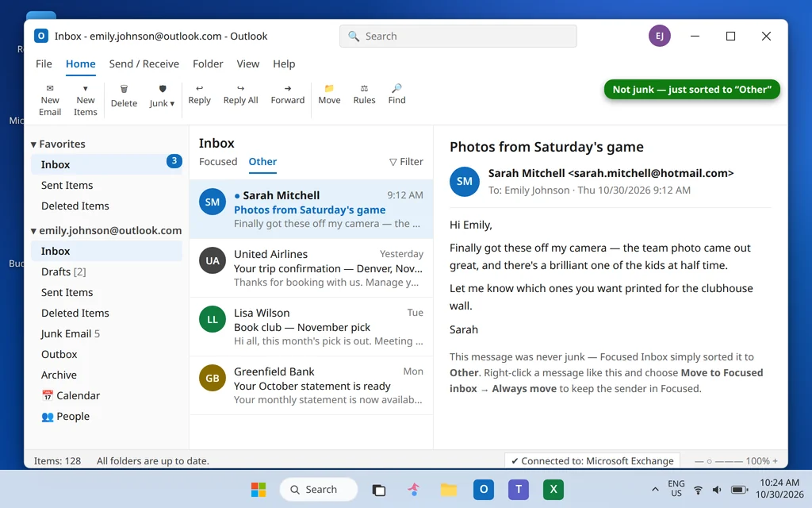
Task: Click the Reply arrow button
Action: 199,95
